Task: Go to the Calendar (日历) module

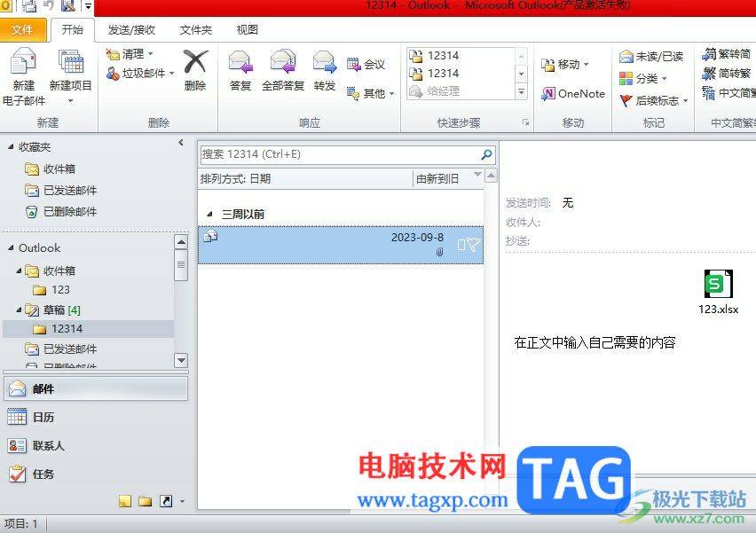Action: pos(96,417)
